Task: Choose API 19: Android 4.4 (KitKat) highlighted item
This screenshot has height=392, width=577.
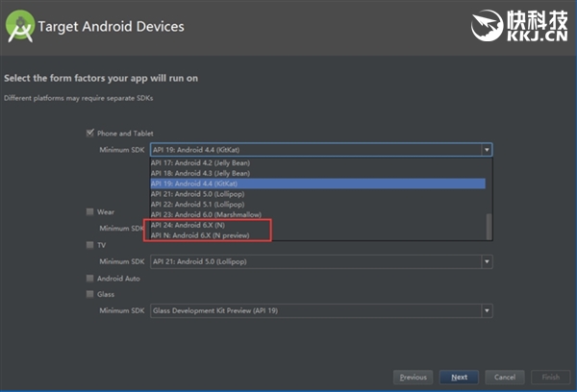Action: [x=318, y=184]
